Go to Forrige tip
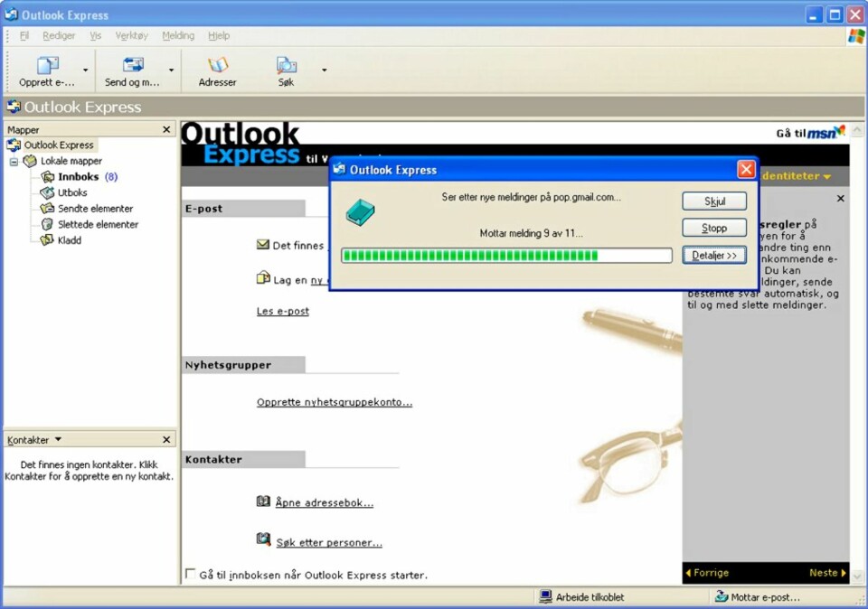This screenshot has width=868, height=609. [707, 573]
